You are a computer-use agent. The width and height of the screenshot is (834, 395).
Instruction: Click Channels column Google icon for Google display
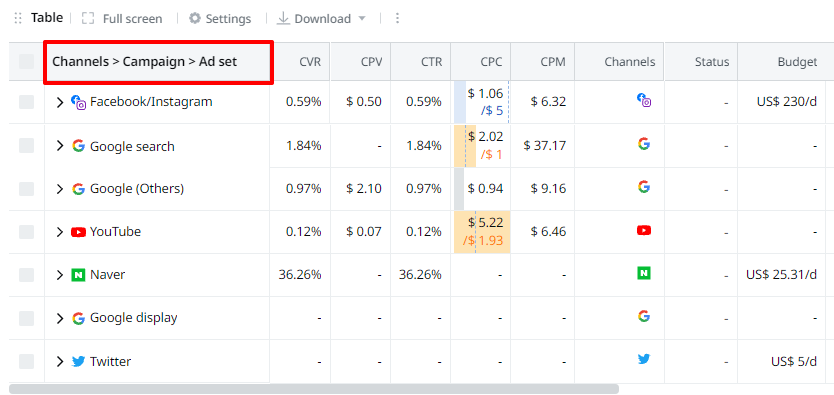pos(644,316)
